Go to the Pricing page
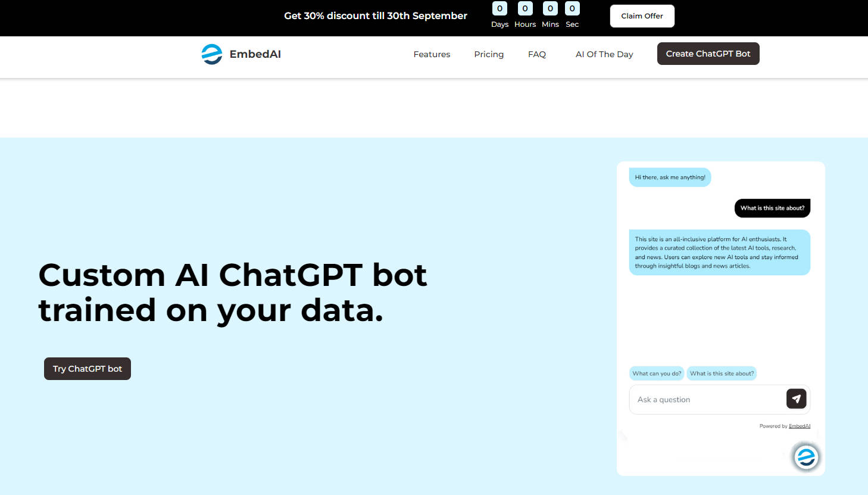This screenshot has width=868, height=495. pos(489,54)
